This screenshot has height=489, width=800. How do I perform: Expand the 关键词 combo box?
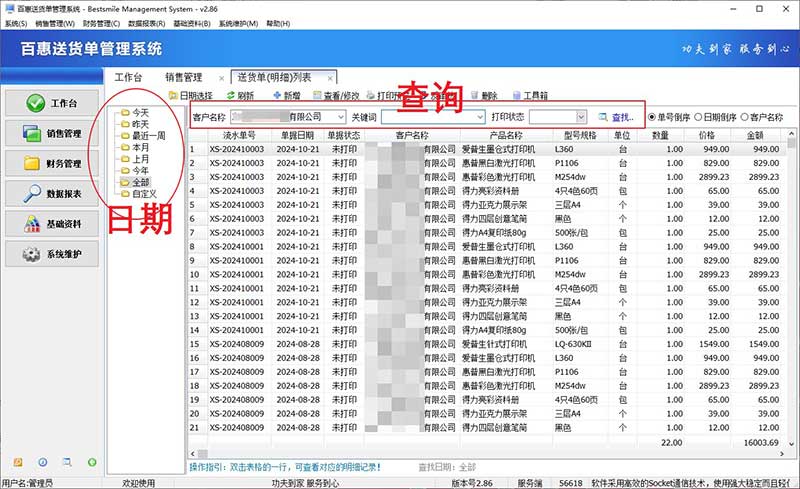[479, 117]
